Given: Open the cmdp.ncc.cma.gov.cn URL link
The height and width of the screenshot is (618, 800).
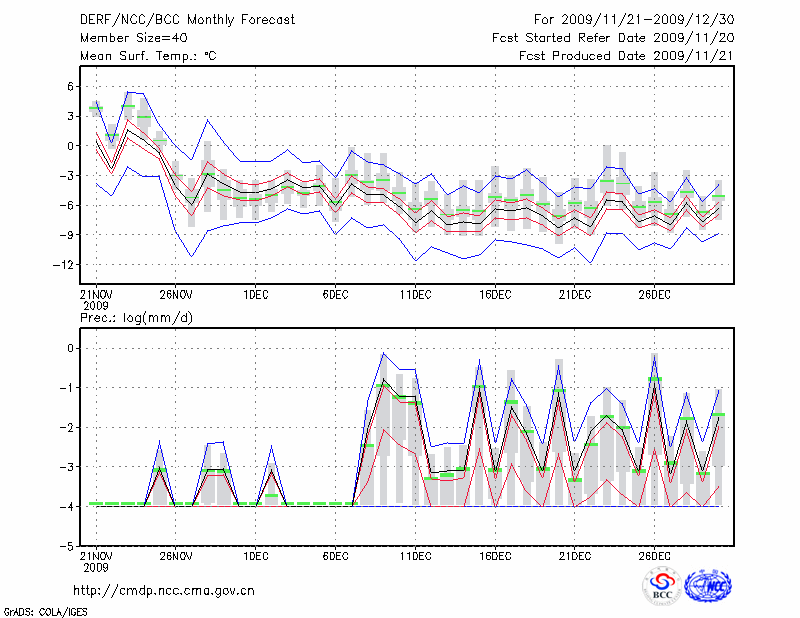Looking at the screenshot, I should [164, 590].
